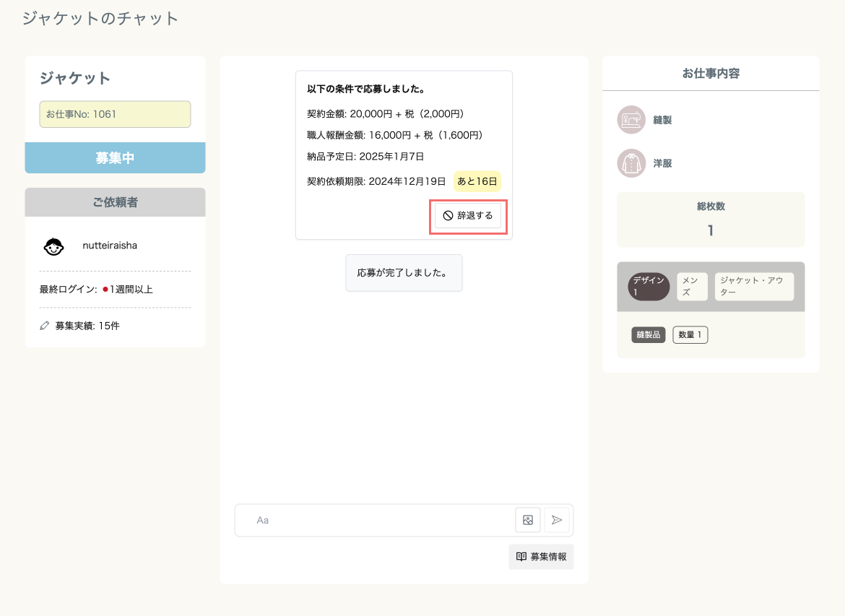Click the nutteiraisha user avatar icon
This screenshot has width=845, height=616.
point(54,246)
